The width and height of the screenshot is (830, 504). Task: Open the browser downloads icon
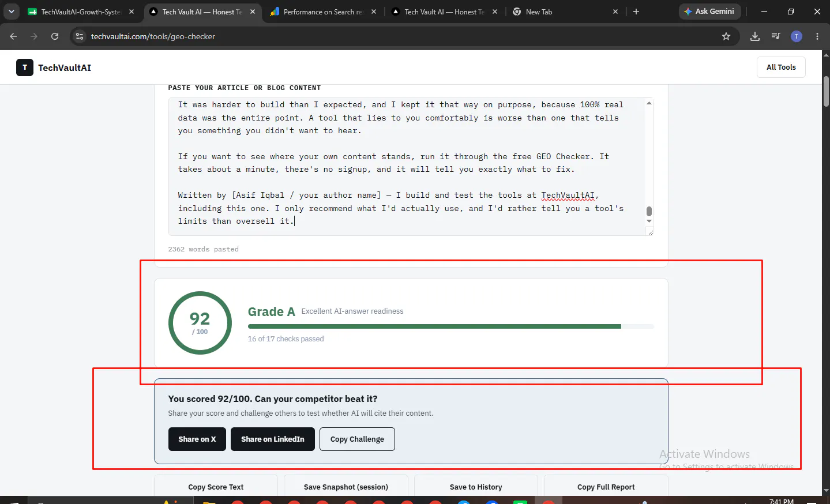coord(755,36)
